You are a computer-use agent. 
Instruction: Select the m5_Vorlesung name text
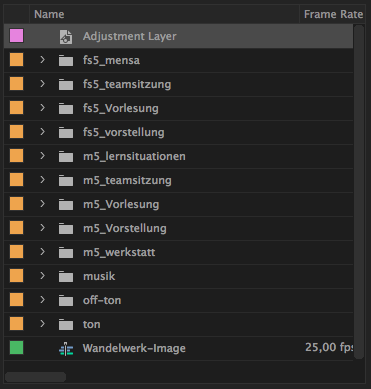click(x=121, y=204)
